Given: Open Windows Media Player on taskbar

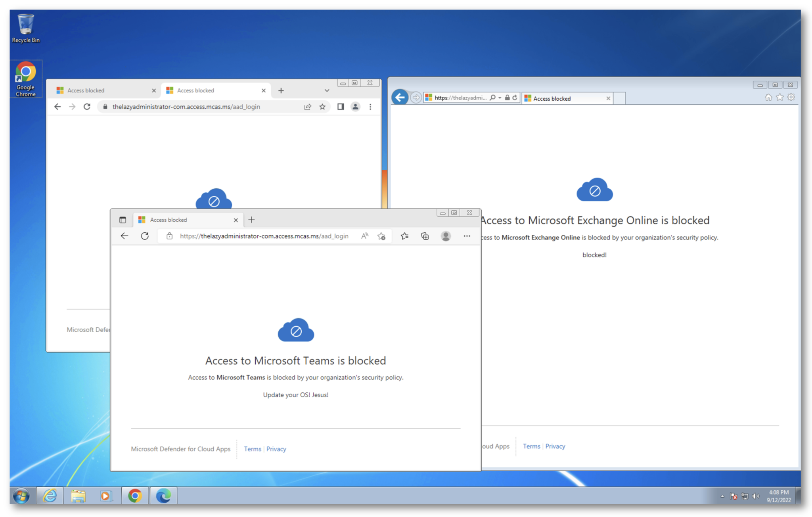Looking at the screenshot, I should (106, 496).
